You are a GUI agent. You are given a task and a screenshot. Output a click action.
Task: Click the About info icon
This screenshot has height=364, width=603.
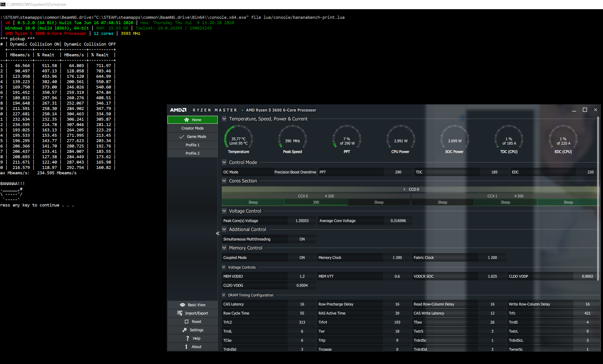[x=186, y=347]
